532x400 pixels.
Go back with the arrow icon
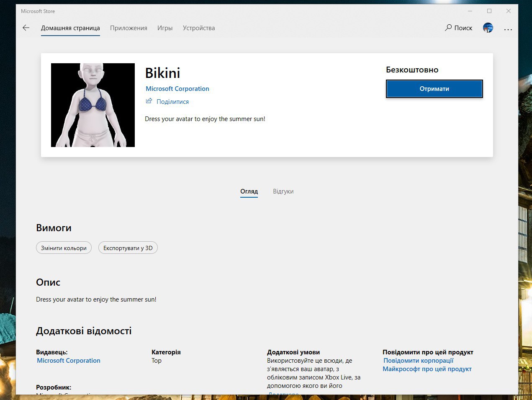tap(26, 28)
